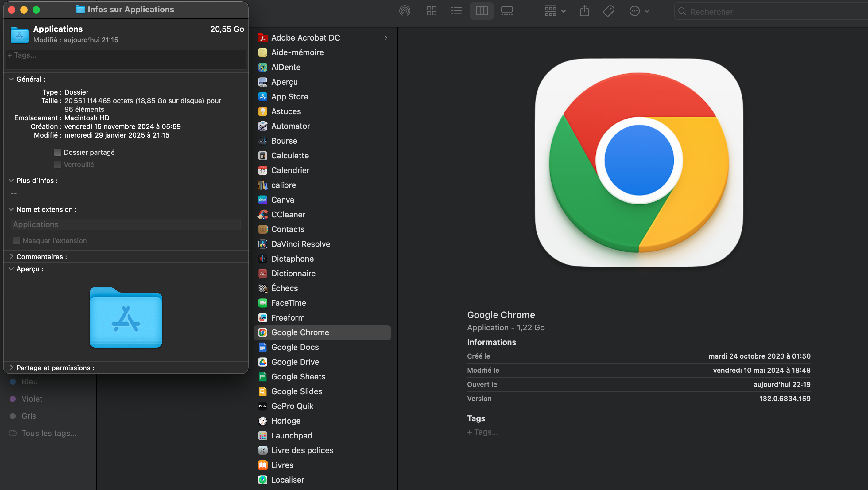Viewport: 868px width, 490px height.
Task: Enable the Dossier partagé checkbox
Action: pyautogui.click(x=58, y=152)
